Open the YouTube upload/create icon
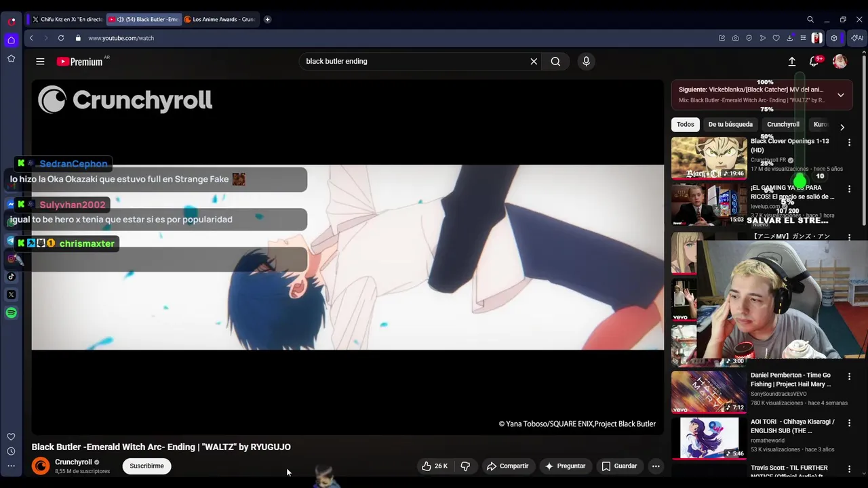868x488 pixels. tap(791, 62)
